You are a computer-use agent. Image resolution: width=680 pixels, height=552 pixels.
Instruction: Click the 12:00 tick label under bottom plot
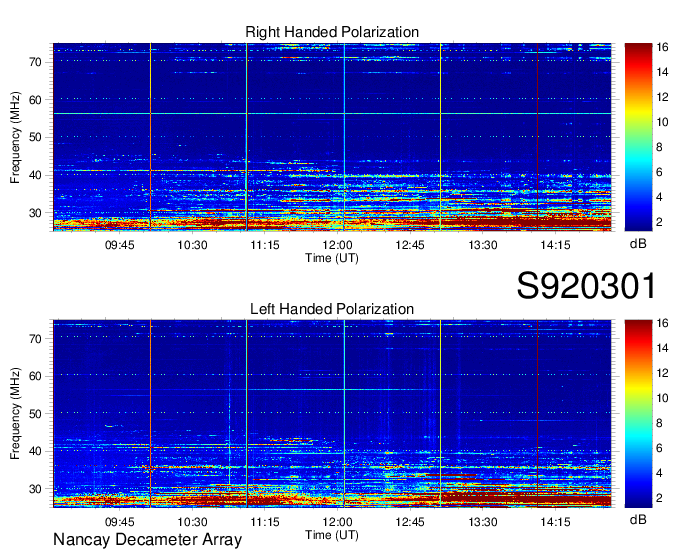tap(337, 522)
